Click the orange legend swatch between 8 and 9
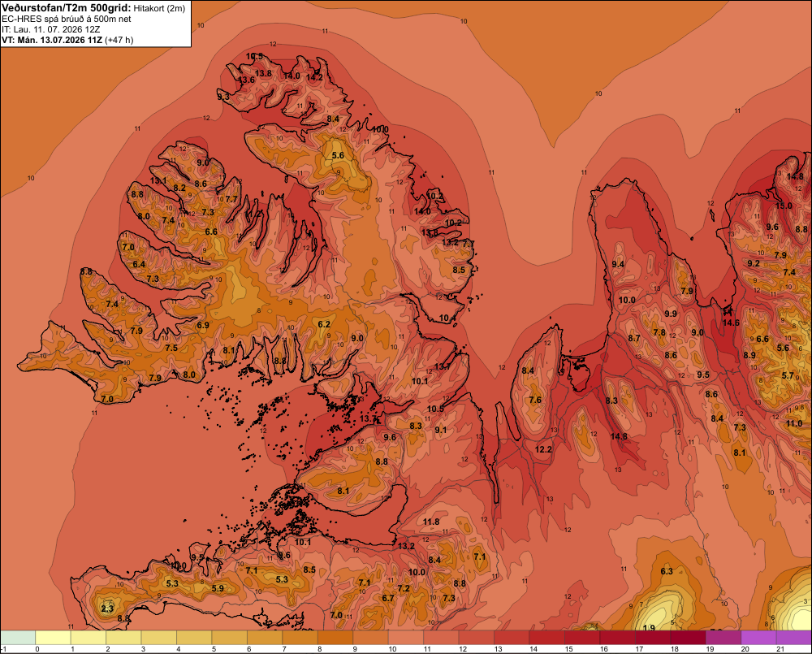 [x=335, y=638]
